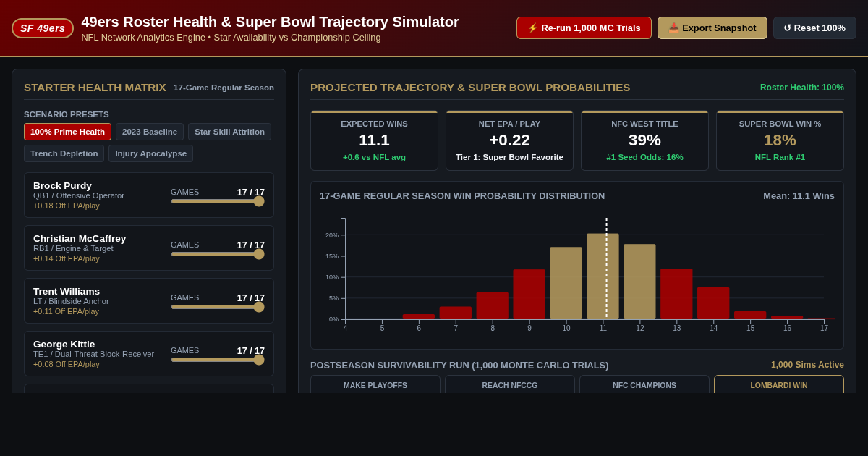
Task: Click Christian McCaffrey's player name
Action: tap(80, 238)
